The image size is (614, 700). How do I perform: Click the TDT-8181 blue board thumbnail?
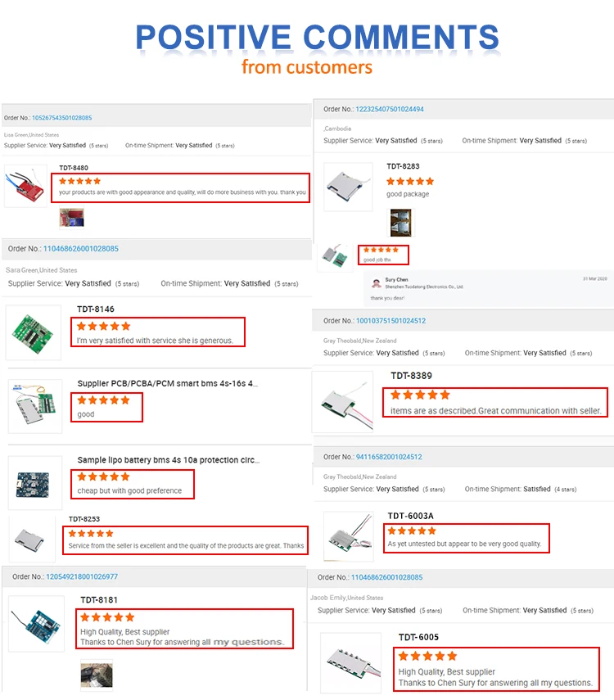[x=37, y=623]
